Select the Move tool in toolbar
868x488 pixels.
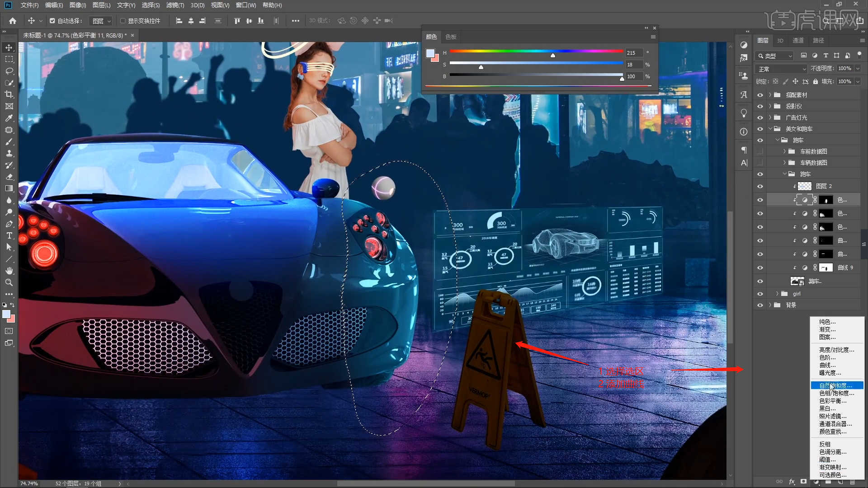(x=9, y=47)
